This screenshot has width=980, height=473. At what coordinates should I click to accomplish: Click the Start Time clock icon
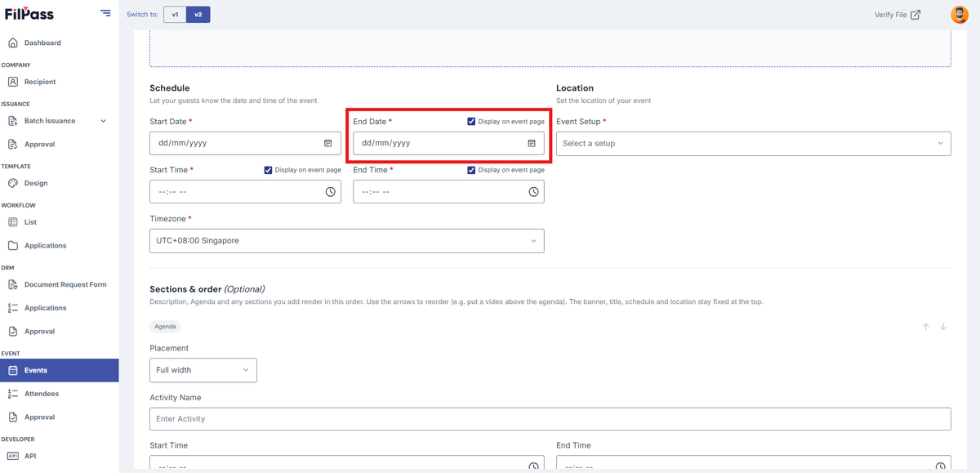click(x=331, y=192)
